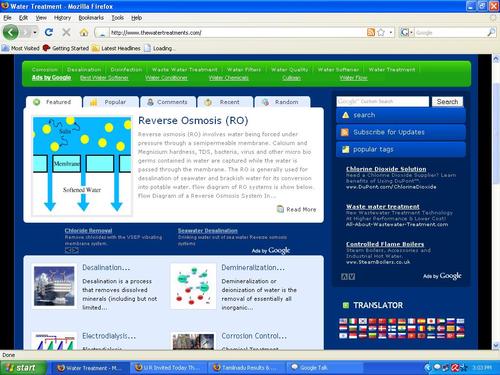500x375 pixels.
Task: Click the Stop loading X icon
Action: [x=66, y=32]
